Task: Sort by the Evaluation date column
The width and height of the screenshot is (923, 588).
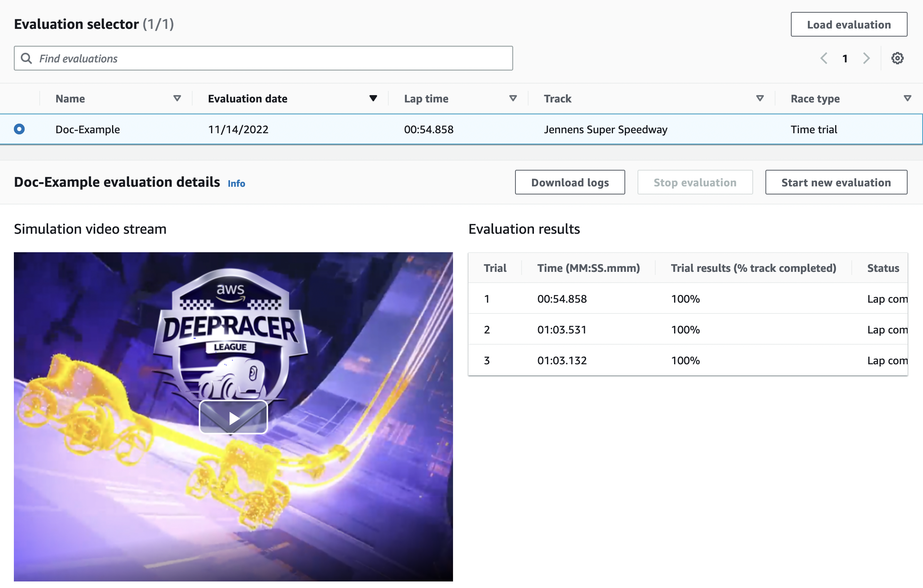Action: click(x=373, y=99)
